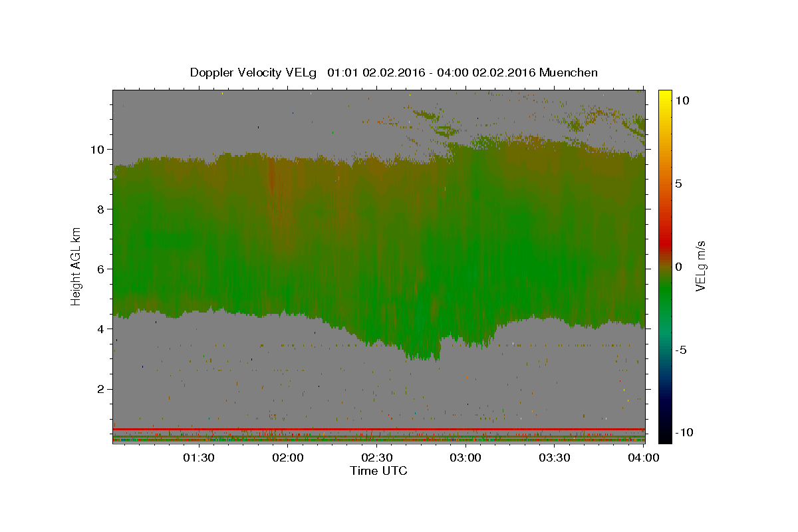Click the plot title Doppler Velocity VELg
The height and width of the screenshot is (532, 798).
(x=253, y=72)
